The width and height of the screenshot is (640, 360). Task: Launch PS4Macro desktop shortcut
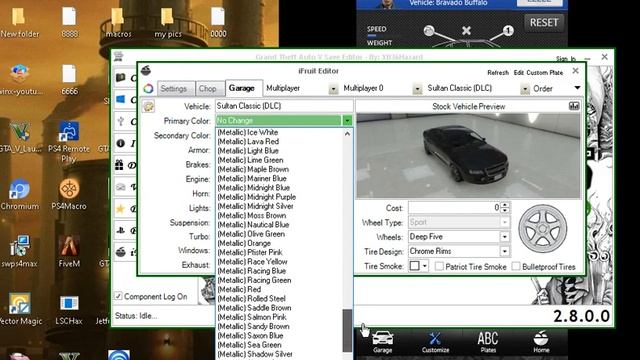click(x=69, y=195)
